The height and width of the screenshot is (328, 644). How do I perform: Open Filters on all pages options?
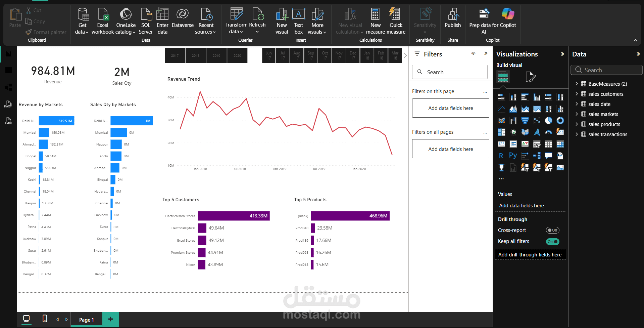point(485,133)
